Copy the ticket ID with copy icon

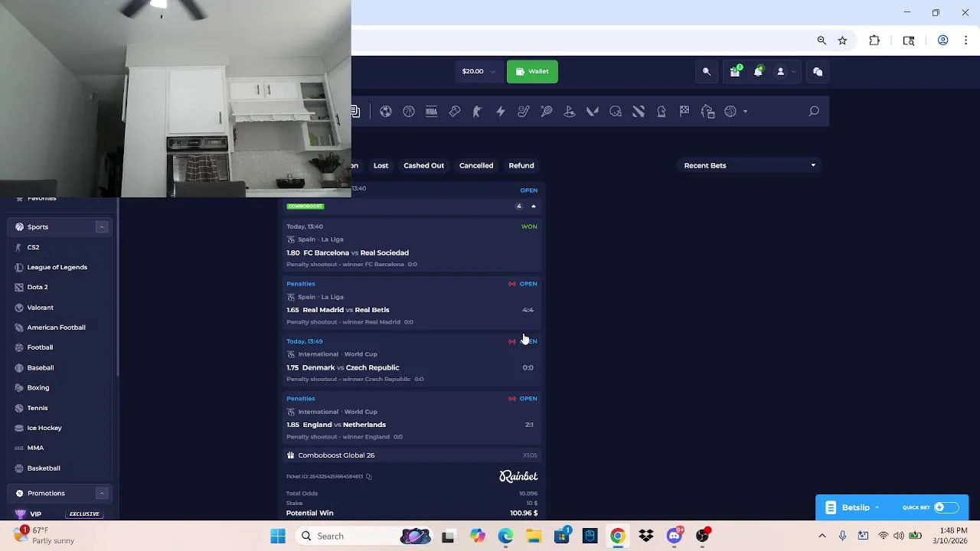(368, 477)
